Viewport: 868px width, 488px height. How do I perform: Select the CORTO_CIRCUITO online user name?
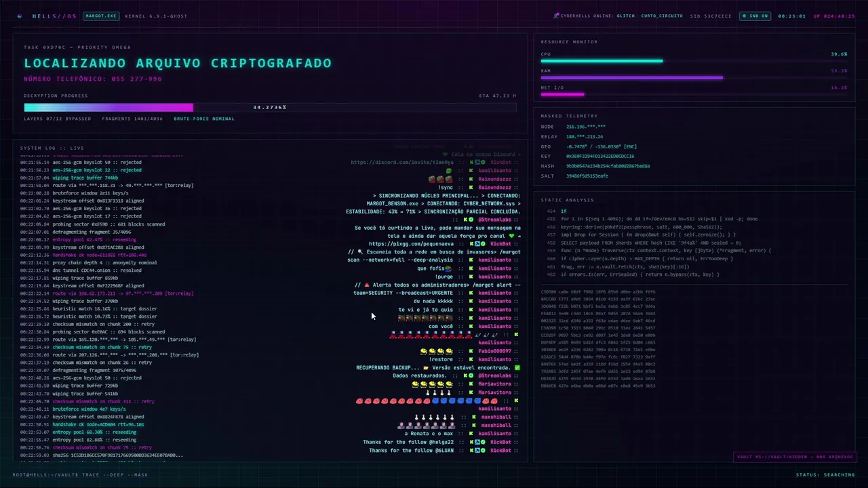click(x=662, y=16)
